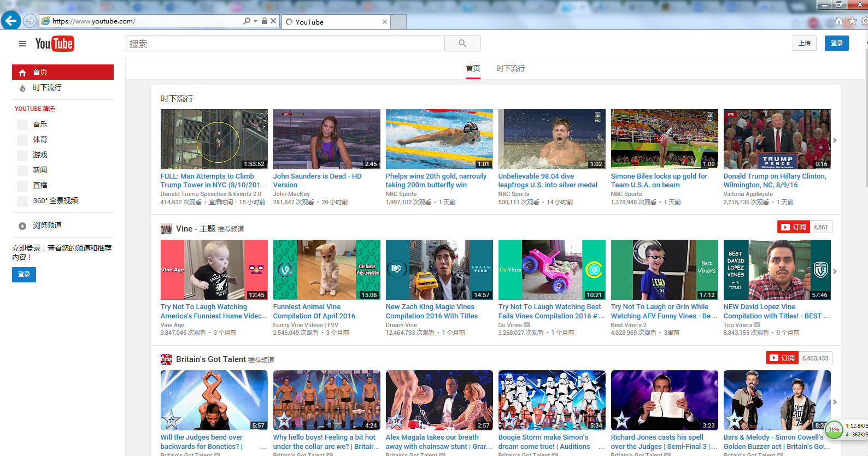Click the YouTube logo
Image resolution: width=868 pixels, height=456 pixels.
tap(55, 44)
